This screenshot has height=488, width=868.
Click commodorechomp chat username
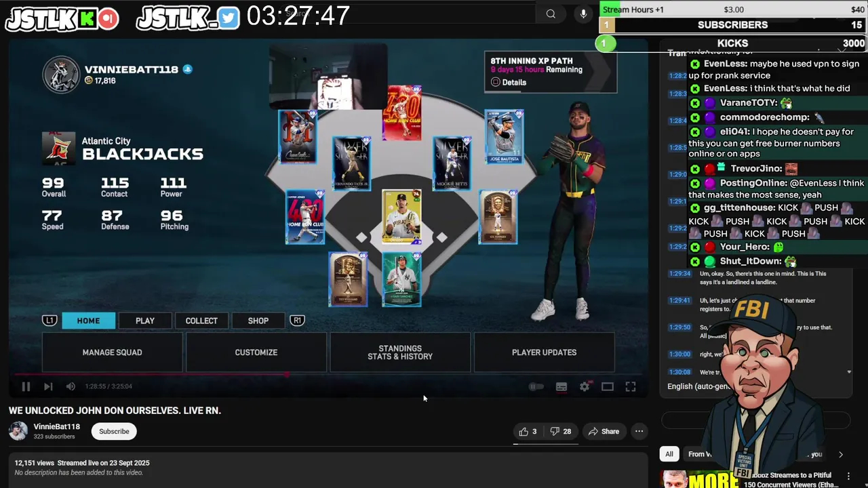click(765, 117)
